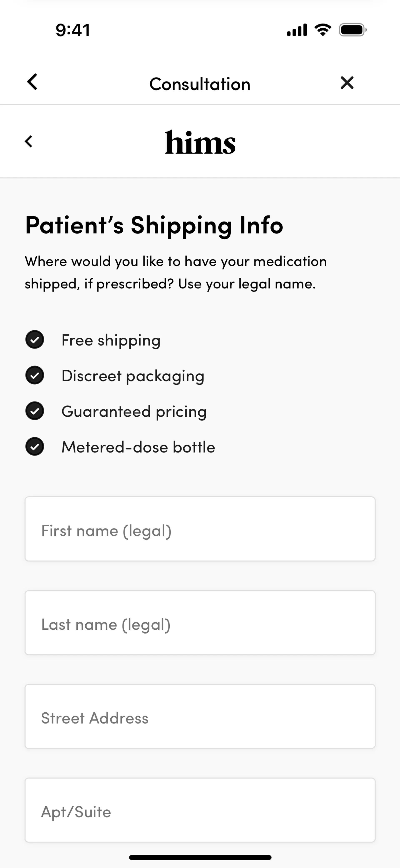400x868 pixels.
Task: Tap the Consultation title text
Action: pyautogui.click(x=200, y=84)
